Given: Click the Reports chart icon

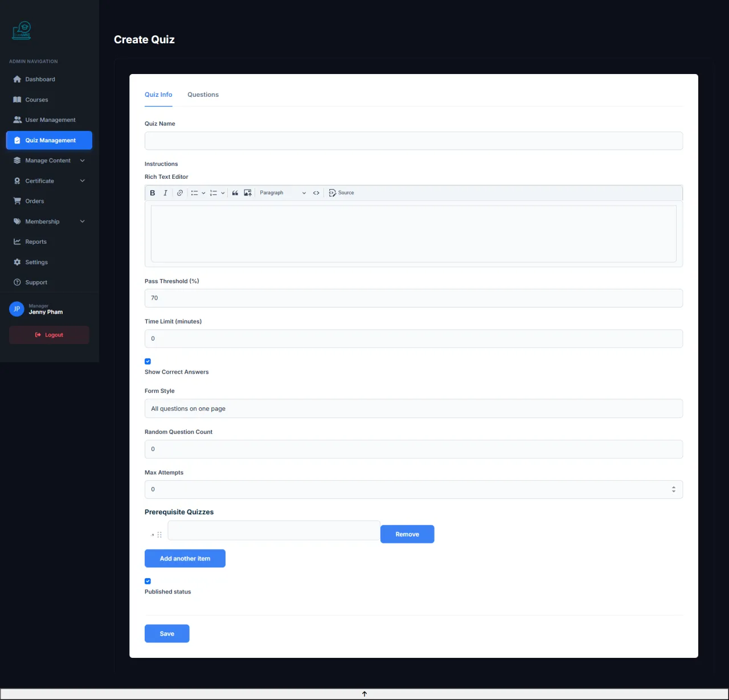Looking at the screenshot, I should 17,241.
